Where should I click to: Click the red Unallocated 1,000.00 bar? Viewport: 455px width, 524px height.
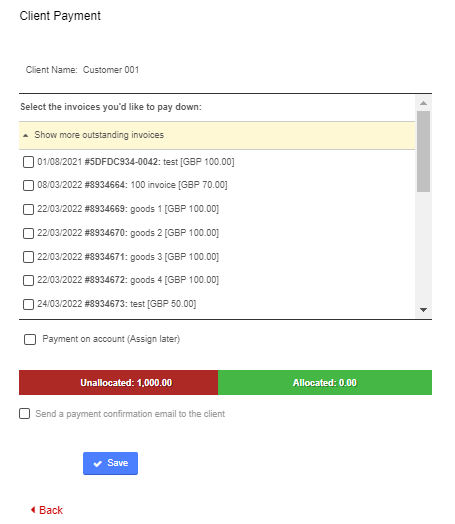coord(119,383)
